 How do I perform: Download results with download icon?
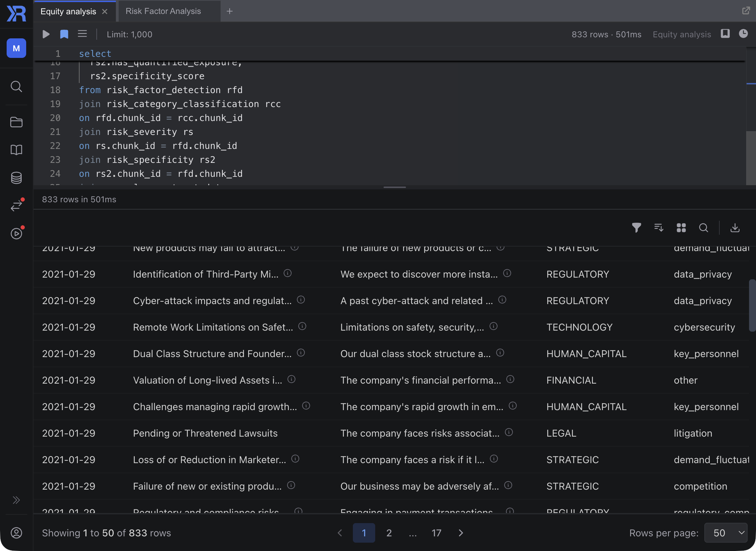point(735,228)
